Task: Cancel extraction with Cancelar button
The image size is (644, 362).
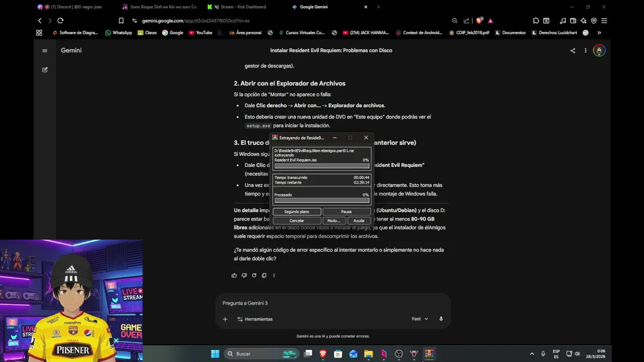Action: (x=296, y=221)
